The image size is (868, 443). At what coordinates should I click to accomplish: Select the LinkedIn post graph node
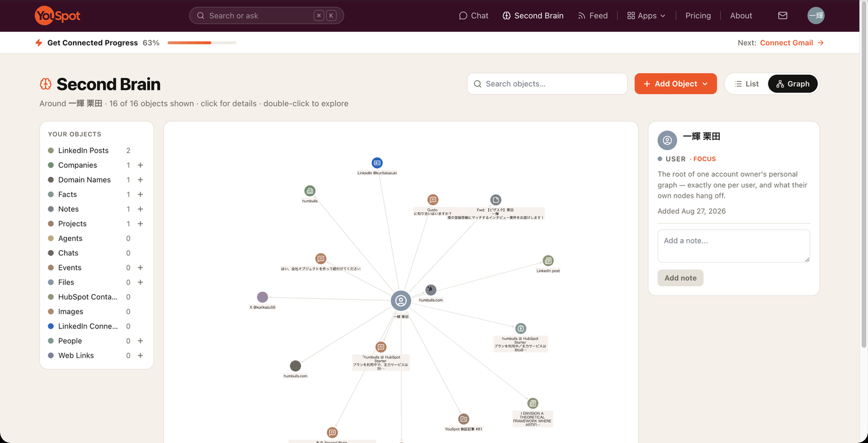(x=548, y=261)
